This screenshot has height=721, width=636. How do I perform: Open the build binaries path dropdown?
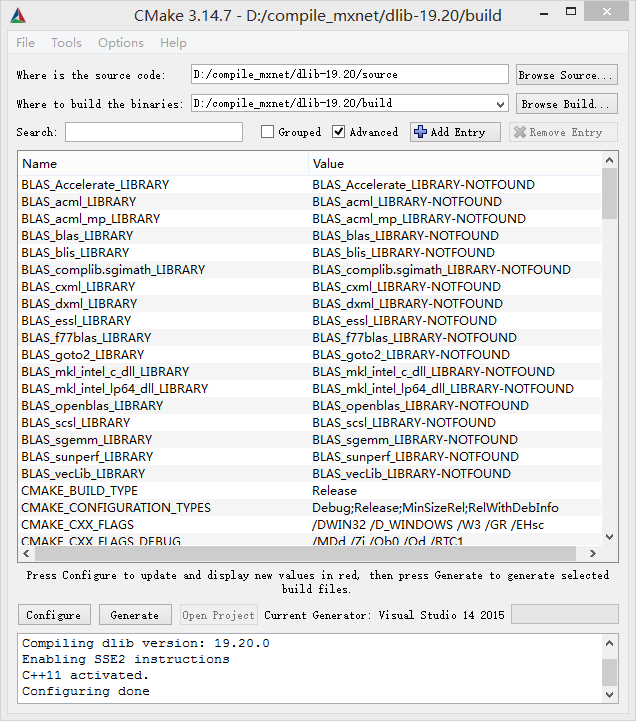(500, 104)
